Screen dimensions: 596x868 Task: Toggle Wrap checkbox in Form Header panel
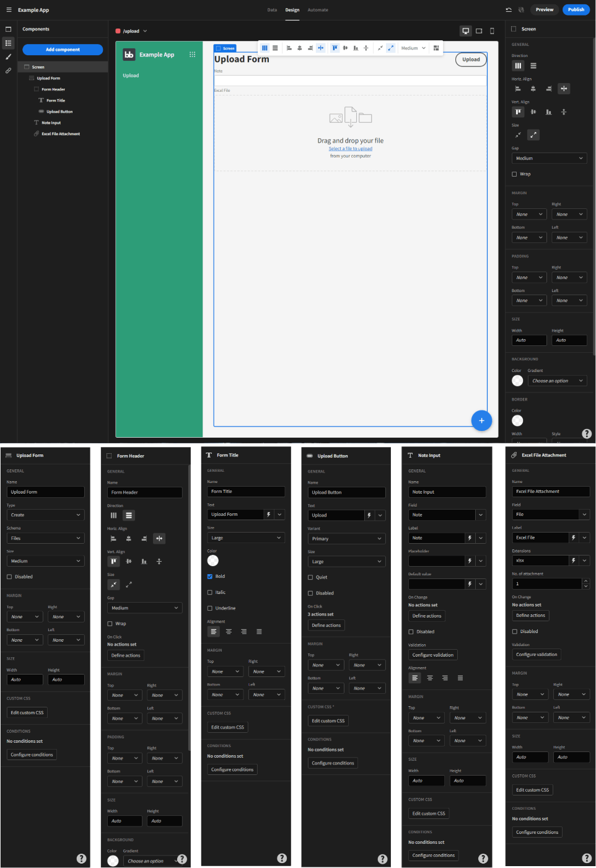point(110,624)
